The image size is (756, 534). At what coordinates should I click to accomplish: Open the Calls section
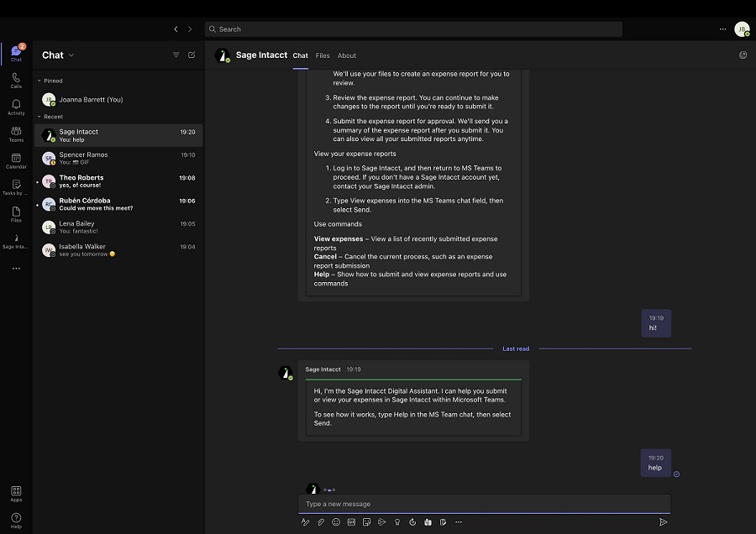pos(16,80)
